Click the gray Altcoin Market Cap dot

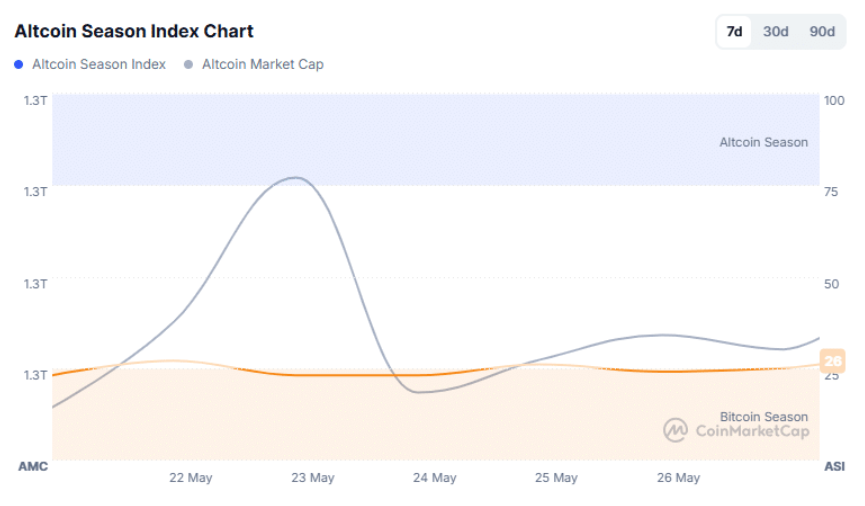tap(189, 64)
